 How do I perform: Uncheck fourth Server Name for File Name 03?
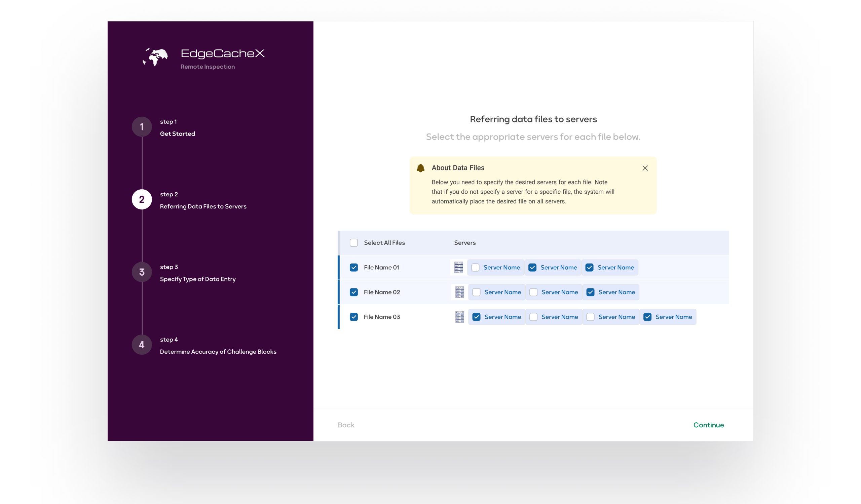tap(647, 317)
